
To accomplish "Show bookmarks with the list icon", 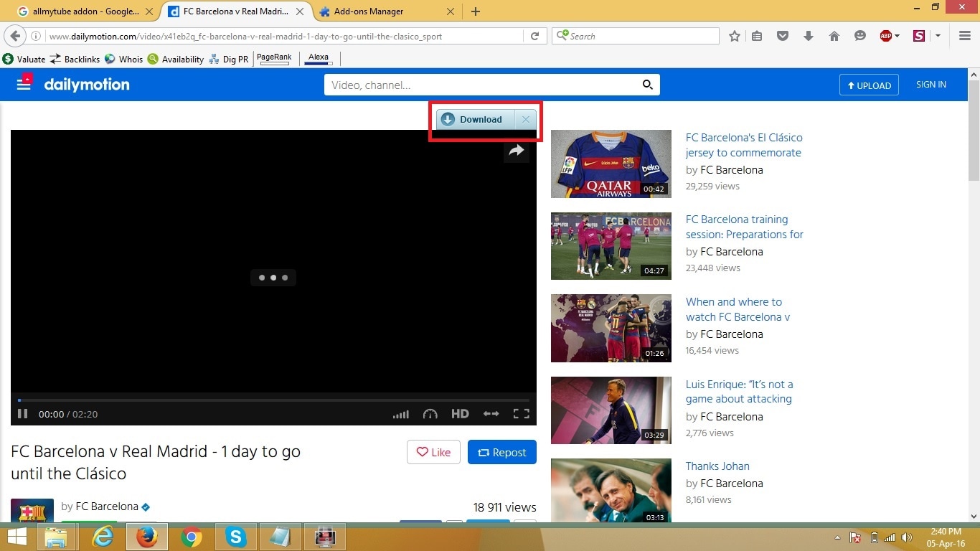I will [758, 36].
